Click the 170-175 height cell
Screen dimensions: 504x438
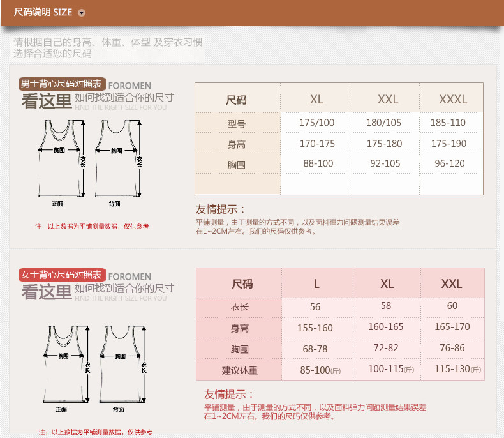[x=317, y=144]
